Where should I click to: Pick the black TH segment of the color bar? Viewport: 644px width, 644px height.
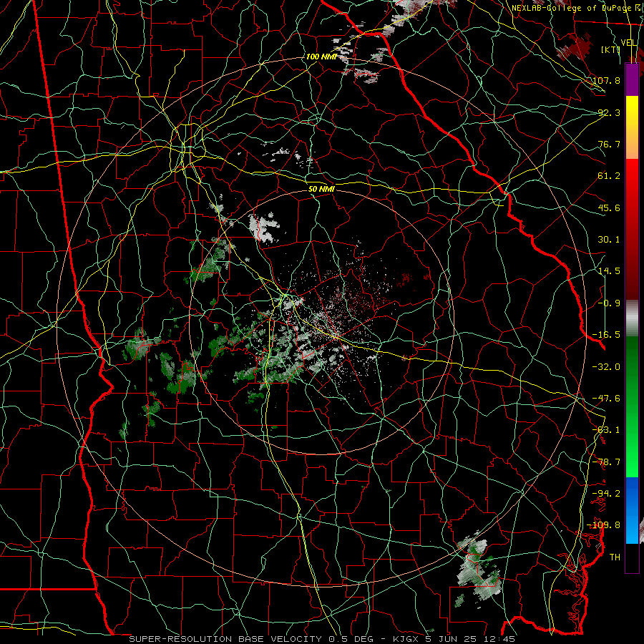coord(632,557)
